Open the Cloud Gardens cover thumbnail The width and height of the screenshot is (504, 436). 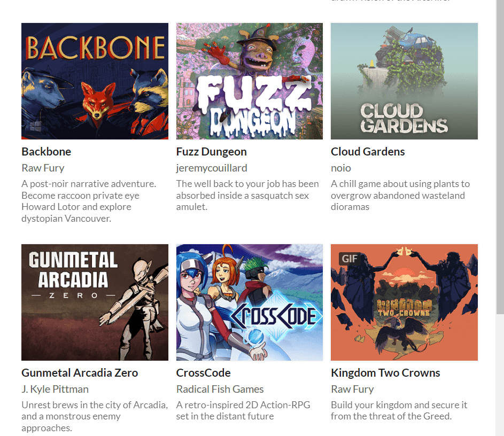pos(404,81)
